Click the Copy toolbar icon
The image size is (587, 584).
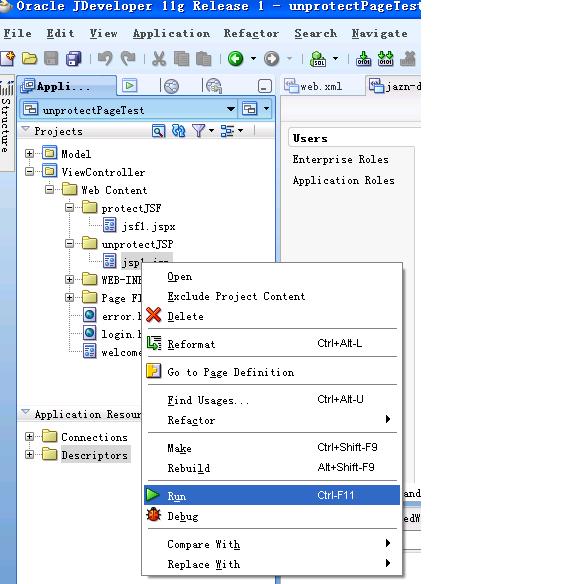(x=181, y=59)
